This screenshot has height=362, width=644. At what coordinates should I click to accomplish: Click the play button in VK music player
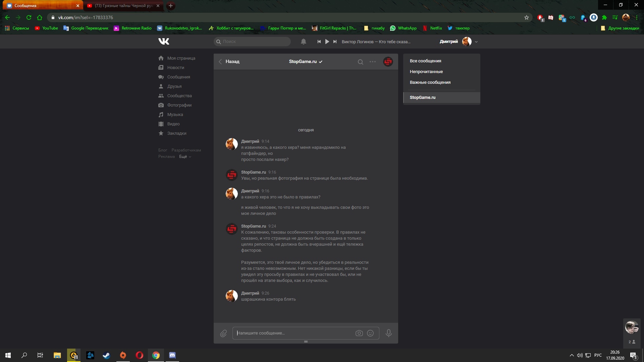pos(327,41)
